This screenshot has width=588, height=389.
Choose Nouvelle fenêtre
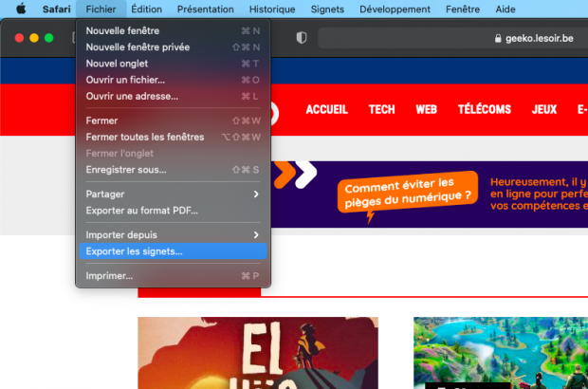click(x=173, y=30)
